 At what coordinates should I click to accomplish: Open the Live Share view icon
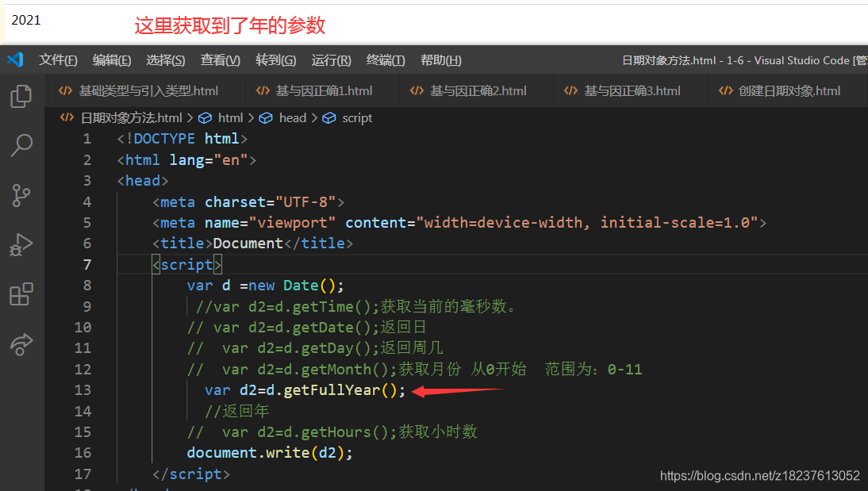click(21, 344)
